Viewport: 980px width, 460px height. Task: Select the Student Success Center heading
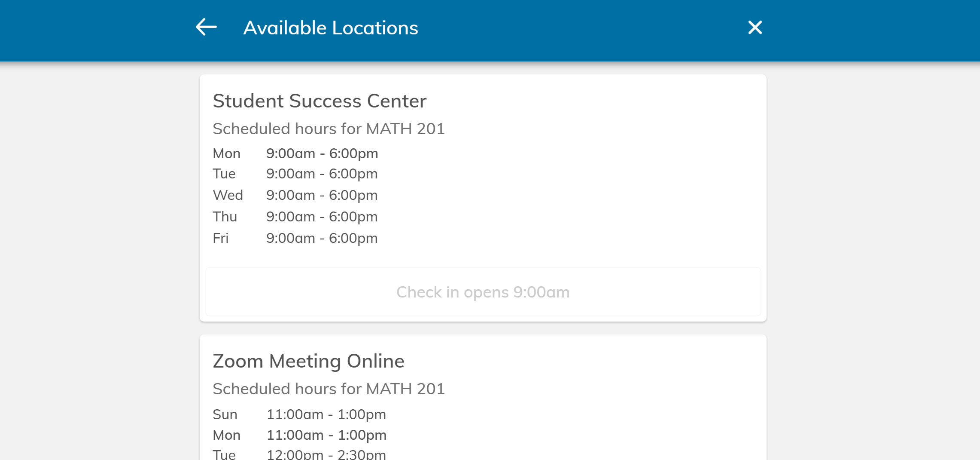(x=320, y=101)
